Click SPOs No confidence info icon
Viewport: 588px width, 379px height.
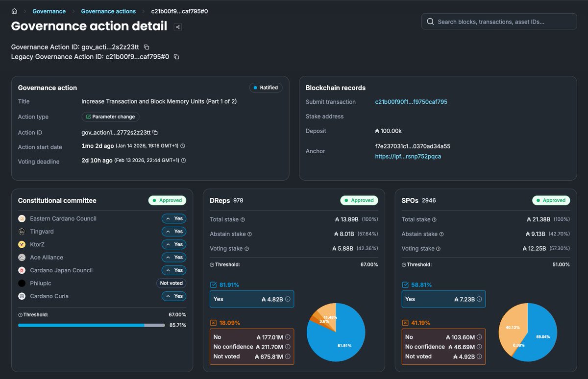click(479, 347)
